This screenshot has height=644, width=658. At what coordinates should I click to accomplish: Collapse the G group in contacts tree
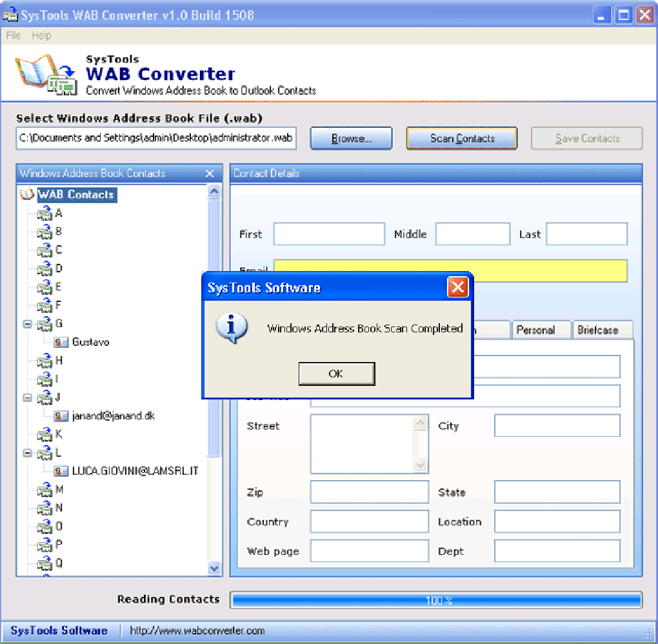tap(27, 324)
